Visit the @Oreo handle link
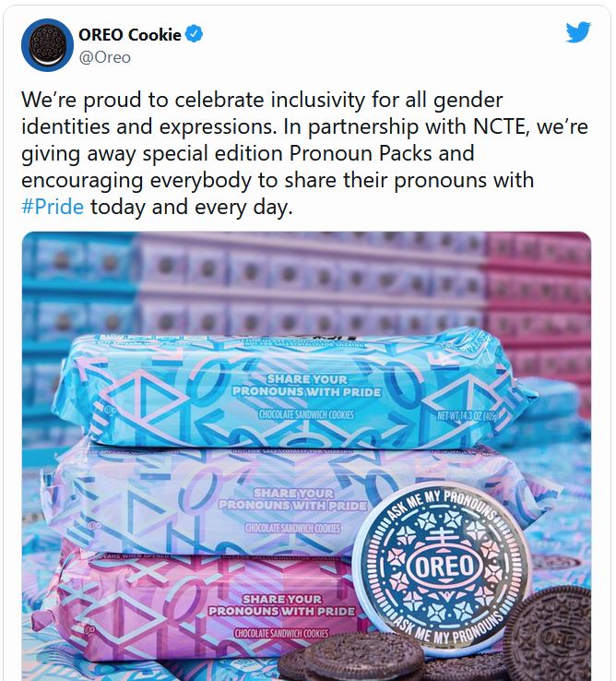Screen dimensions: 616x681 (104, 57)
